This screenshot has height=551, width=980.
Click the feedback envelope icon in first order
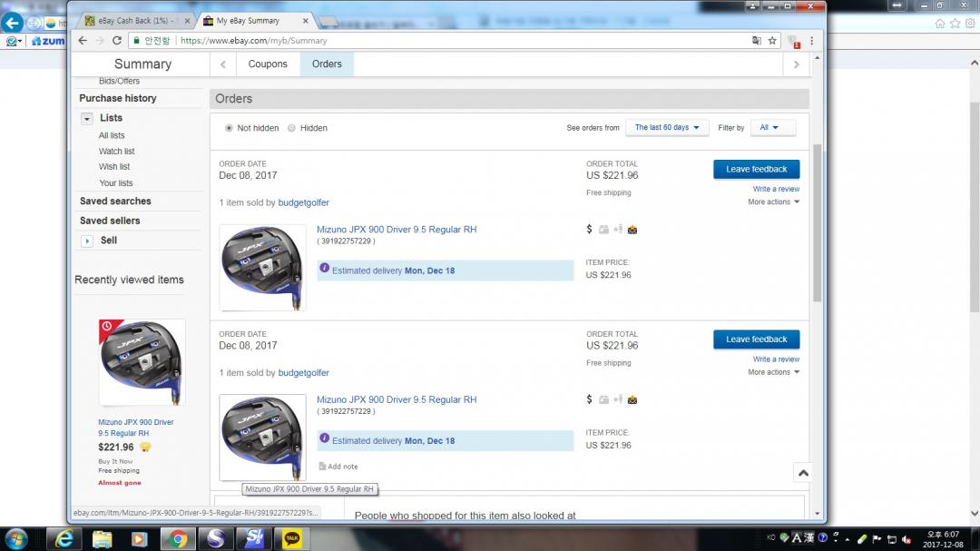click(x=632, y=230)
